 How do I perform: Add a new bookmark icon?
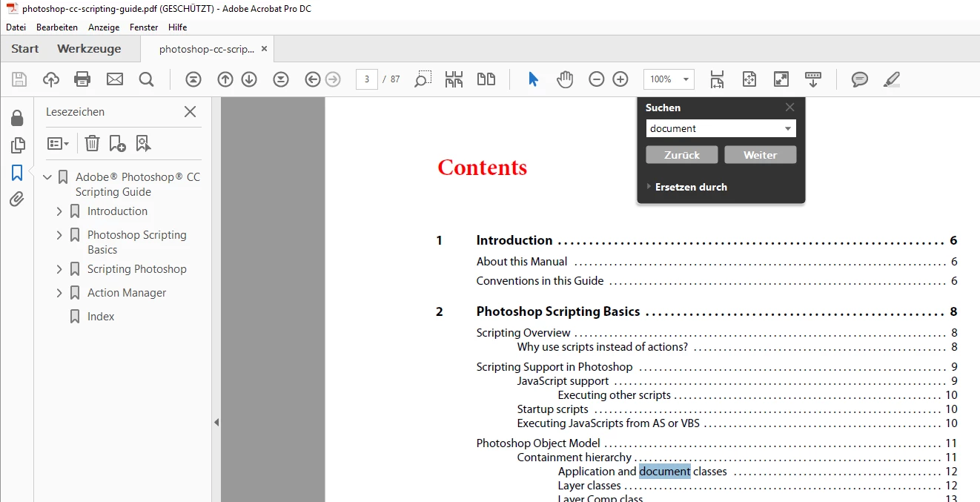tap(117, 143)
